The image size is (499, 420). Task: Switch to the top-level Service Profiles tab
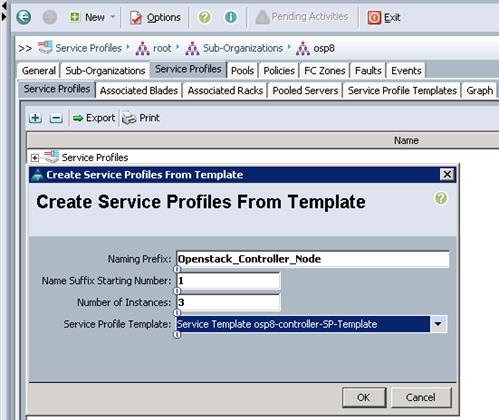pos(188,69)
